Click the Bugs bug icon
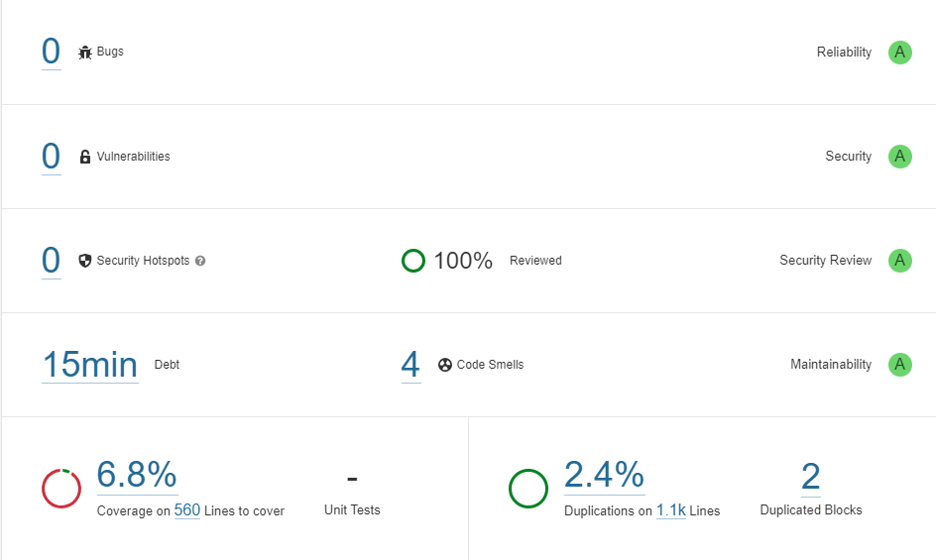 85,53
